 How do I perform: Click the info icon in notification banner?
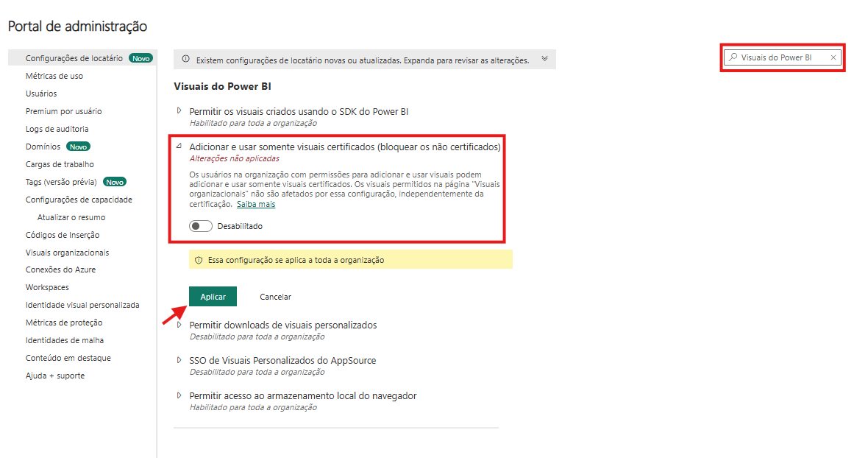pos(186,60)
